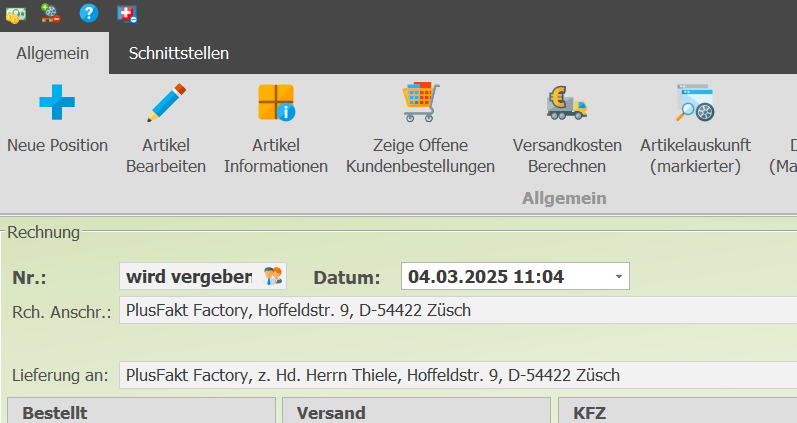Open help via blue question mark icon
Viewport: 797px width, 423px height.
click(x=88, y=13)
